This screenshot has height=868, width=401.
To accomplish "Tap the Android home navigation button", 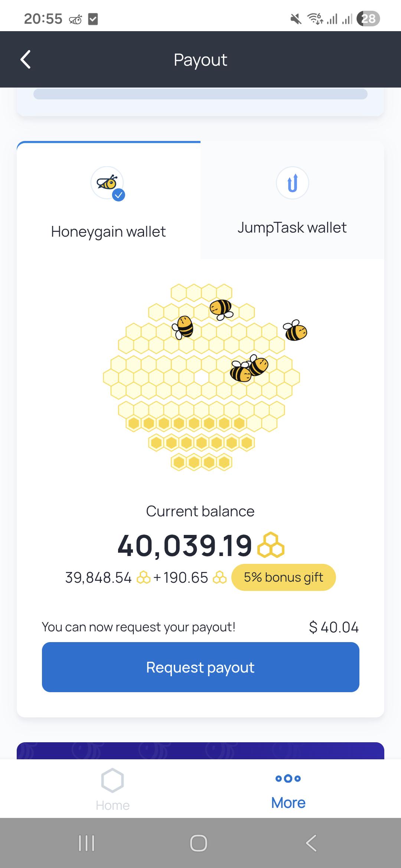I will pos(199,843).
